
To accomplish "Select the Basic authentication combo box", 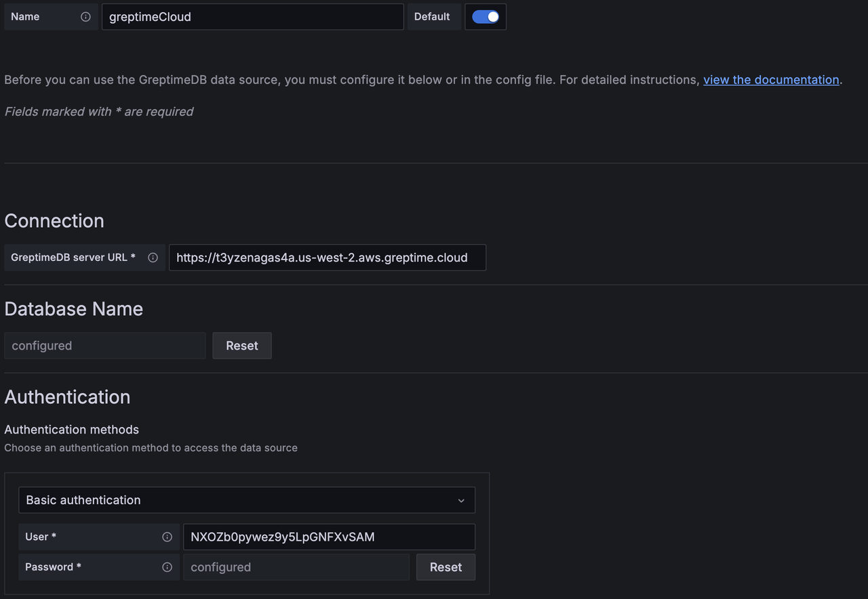I will coord(246,500).
